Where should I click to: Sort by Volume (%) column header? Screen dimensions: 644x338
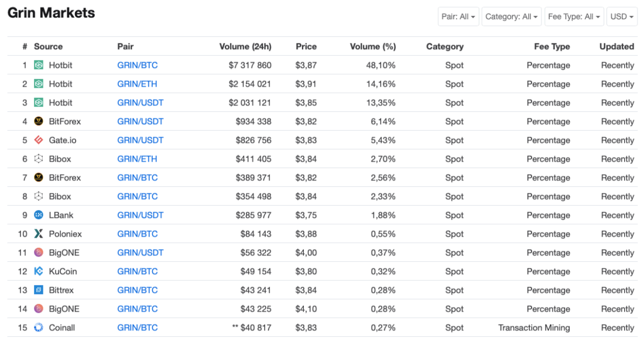[372, 46]
